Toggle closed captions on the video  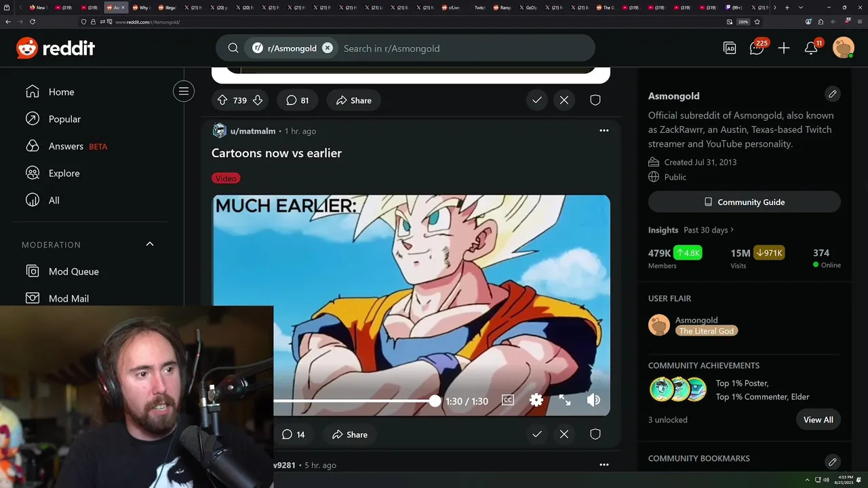[508, 401]
